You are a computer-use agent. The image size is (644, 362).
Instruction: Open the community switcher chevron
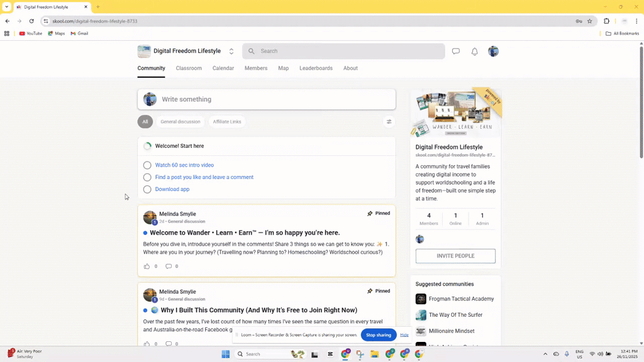(x=231, y=51)
